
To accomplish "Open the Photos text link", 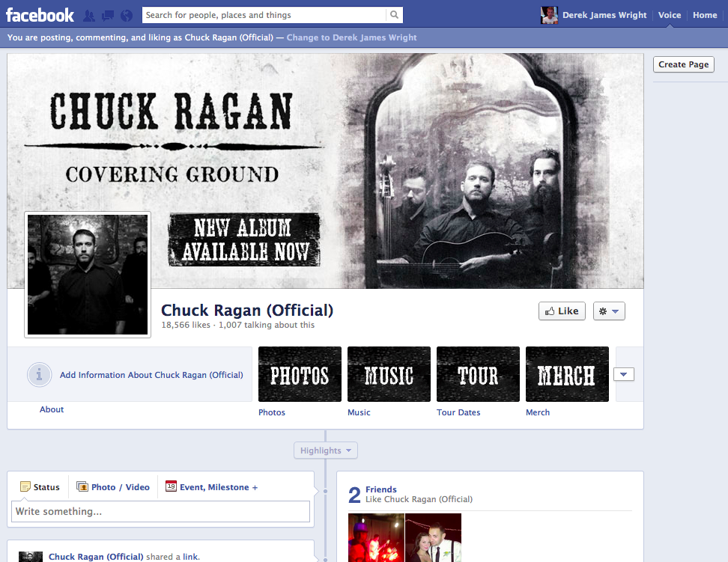I will click(x=272, y=412).
